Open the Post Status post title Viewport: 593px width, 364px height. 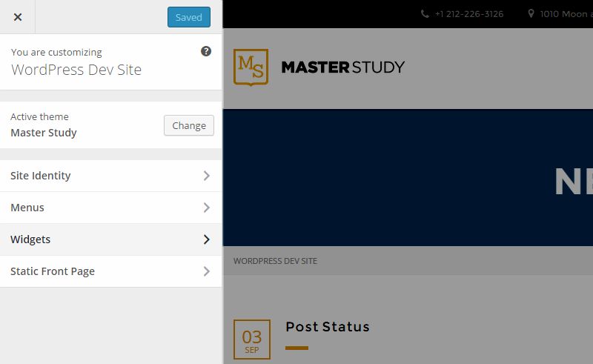click(x=328, y=326)
